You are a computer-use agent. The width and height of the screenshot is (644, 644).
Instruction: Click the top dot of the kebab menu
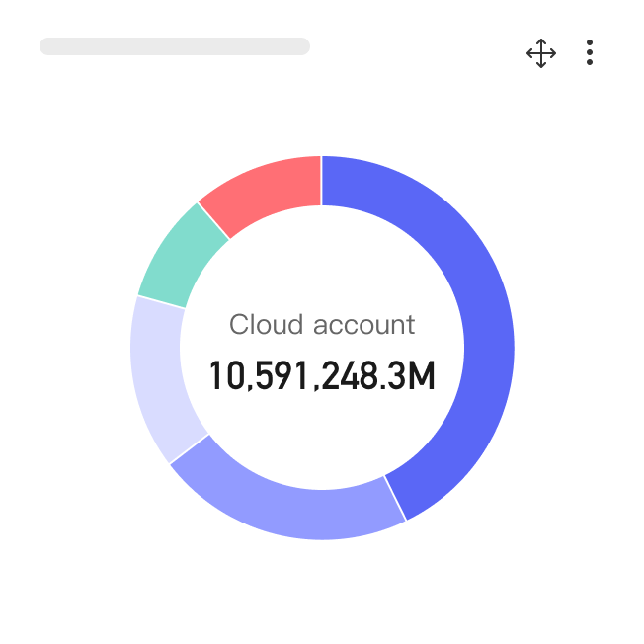coord(589,42)
